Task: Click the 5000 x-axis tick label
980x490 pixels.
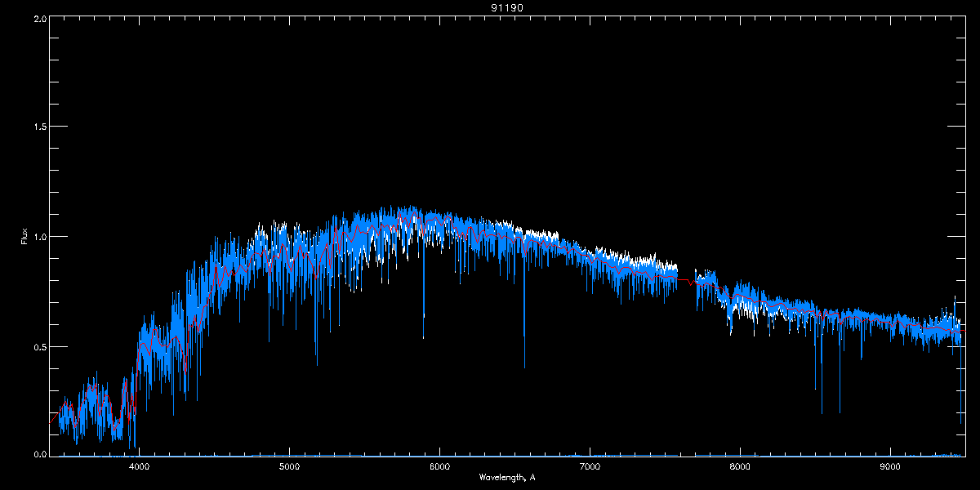Action: pos(289,467)
